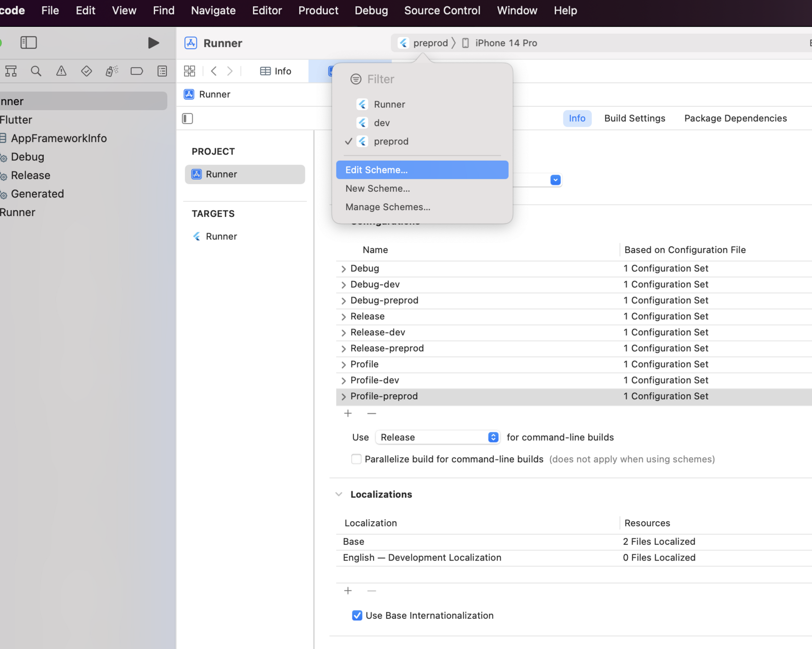Click the related items grid icon
Image resolution: width=812 pixels, height=649 pixels.
(x=189, y=71)
